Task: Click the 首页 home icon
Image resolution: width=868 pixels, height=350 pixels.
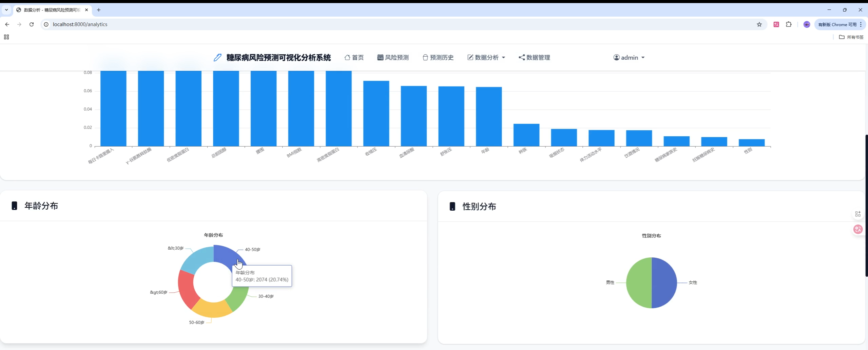Action: coord(347,57)
